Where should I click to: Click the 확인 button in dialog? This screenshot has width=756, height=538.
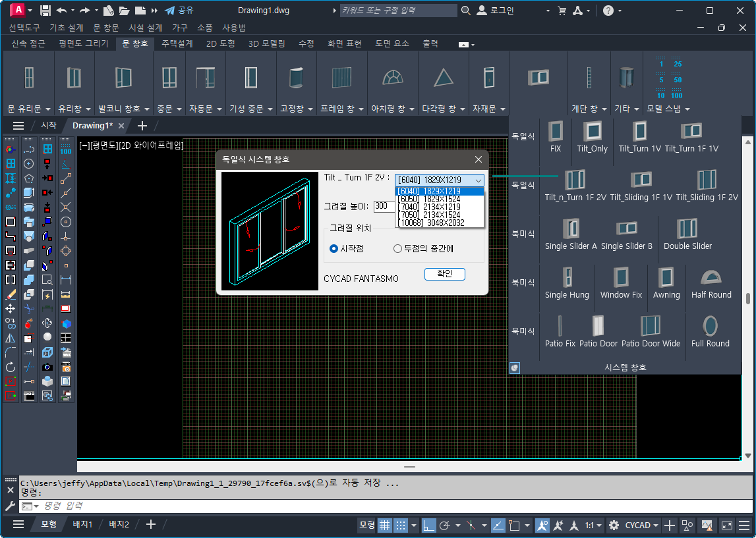(444, 275)
